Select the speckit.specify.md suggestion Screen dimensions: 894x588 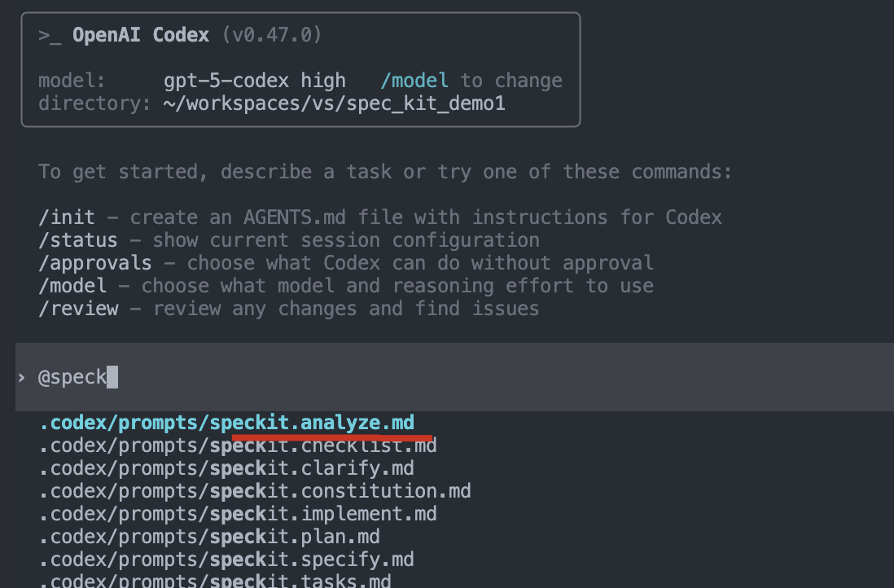pos(226,559)
